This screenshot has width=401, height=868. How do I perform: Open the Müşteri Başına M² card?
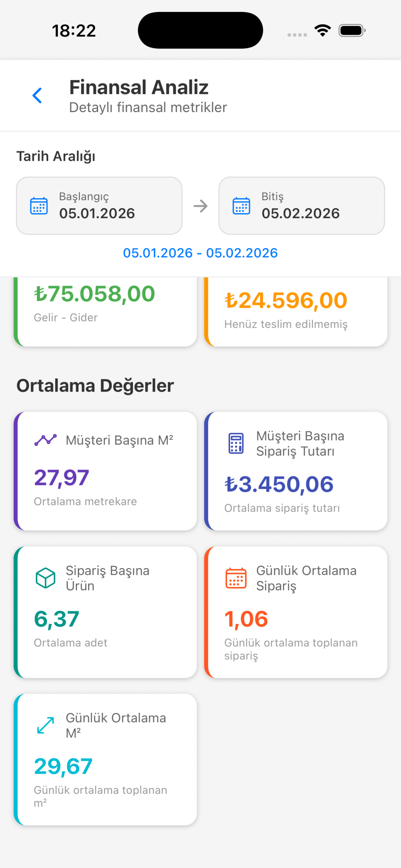[105, 471]
